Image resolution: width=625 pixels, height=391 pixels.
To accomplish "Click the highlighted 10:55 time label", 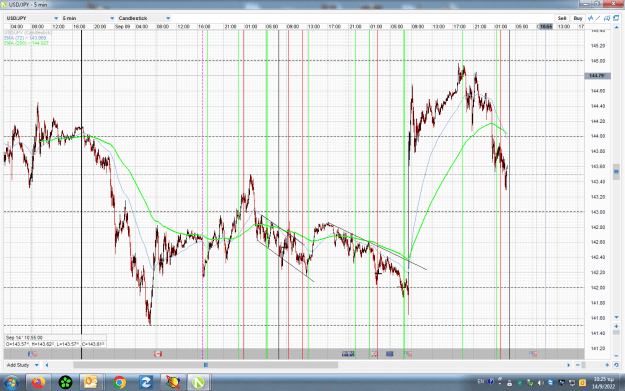I will pyautogui.click(x=545, y=27).
